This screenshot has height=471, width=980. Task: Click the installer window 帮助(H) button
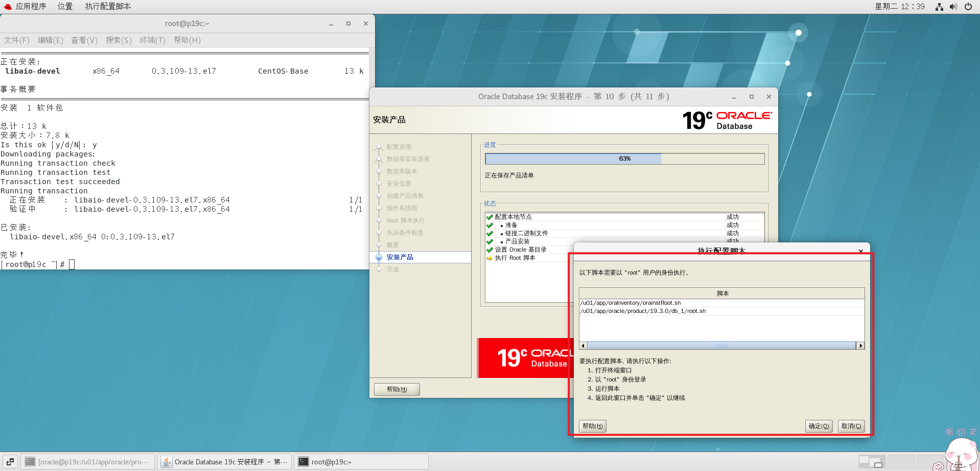click(397, 389)
